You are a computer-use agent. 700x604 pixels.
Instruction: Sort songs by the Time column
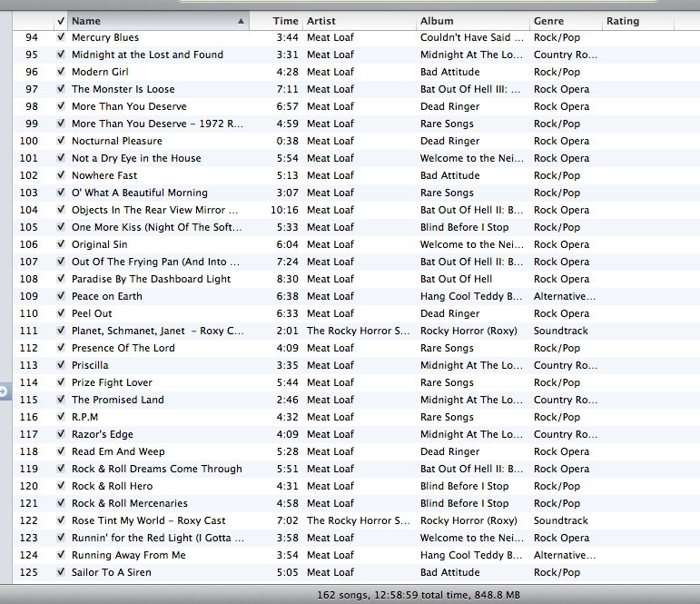point(285,21)
